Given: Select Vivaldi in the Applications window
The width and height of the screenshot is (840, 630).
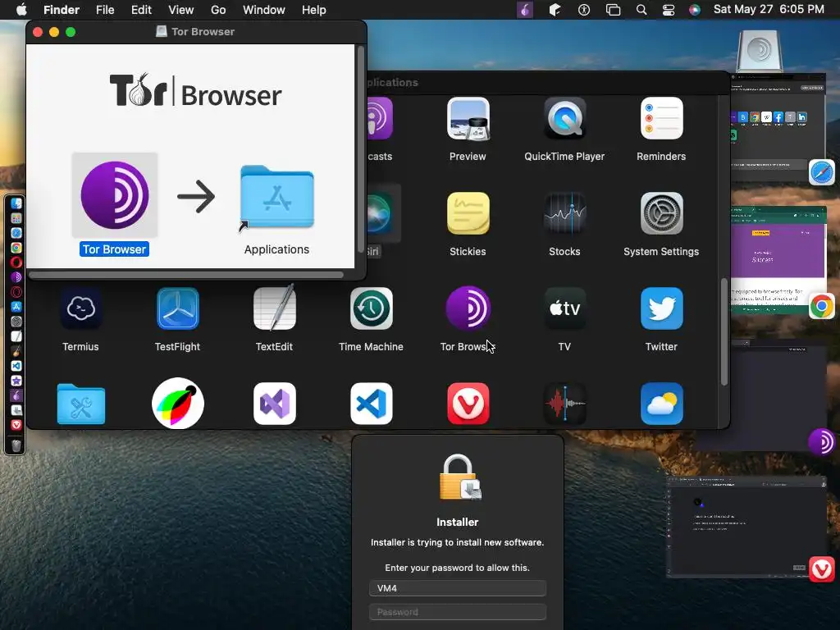Looking at the screenshot, I should click(468, 404).
